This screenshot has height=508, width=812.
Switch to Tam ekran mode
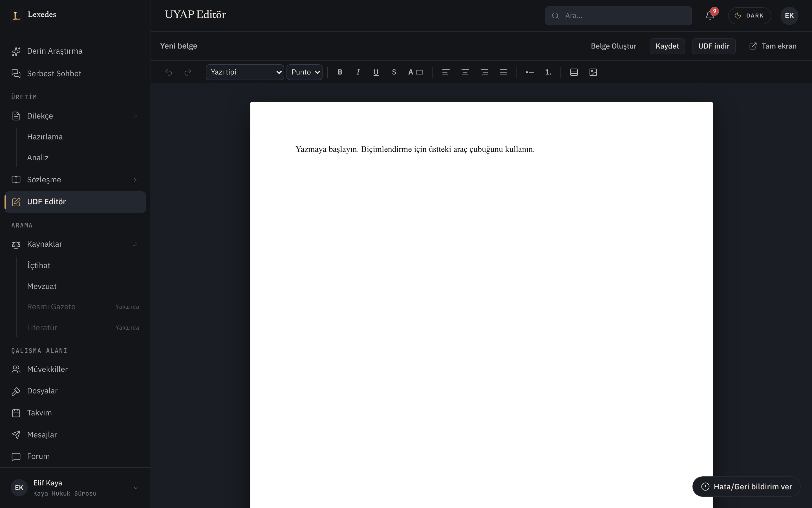[x=773, y=46]
